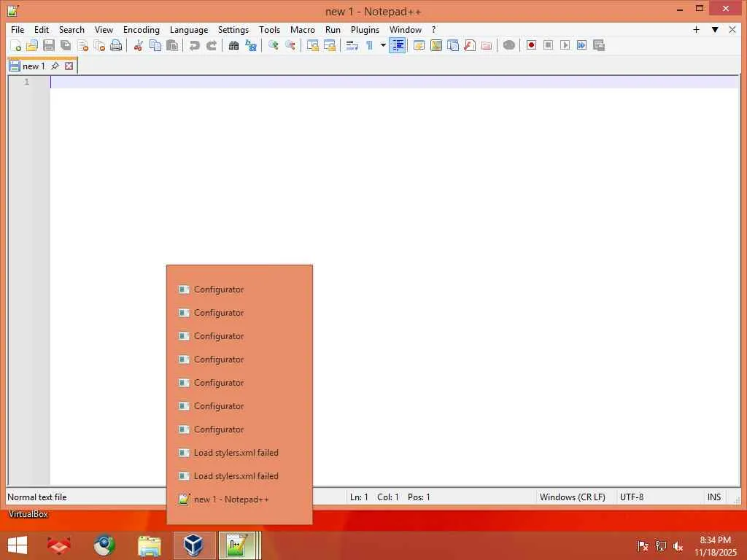Click the Stop Recording macro icon

[x=548, y=45]
